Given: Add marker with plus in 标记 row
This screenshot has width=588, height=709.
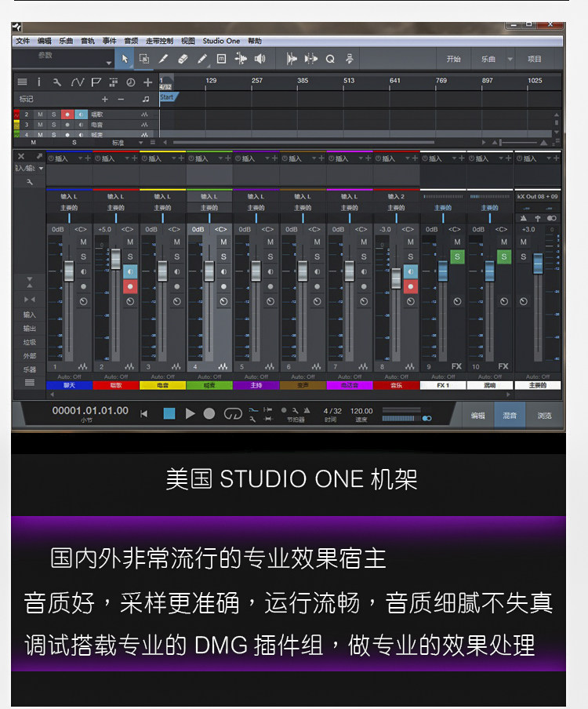Looking at the screenshot, I should [x=105, y=99].
